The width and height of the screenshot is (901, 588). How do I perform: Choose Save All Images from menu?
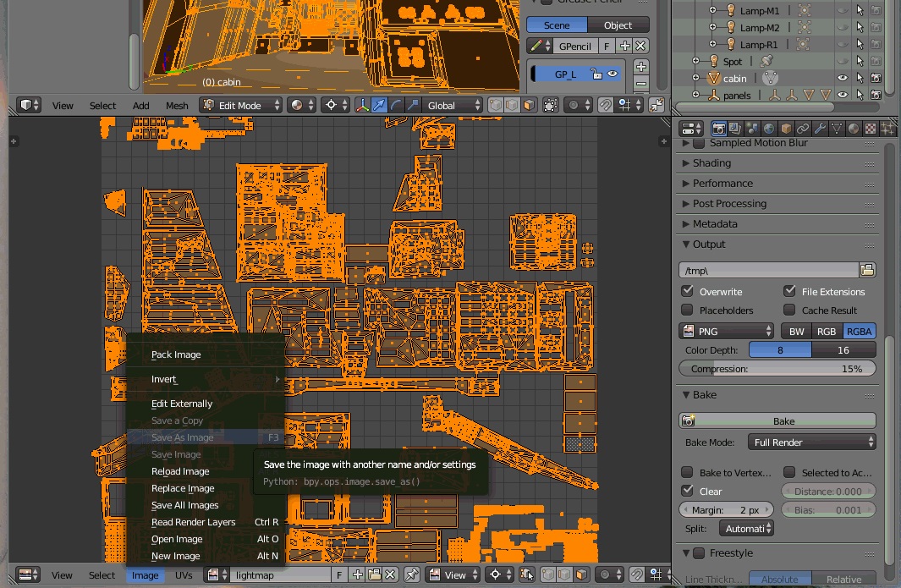pyautogui.click(x=185, y=505)
